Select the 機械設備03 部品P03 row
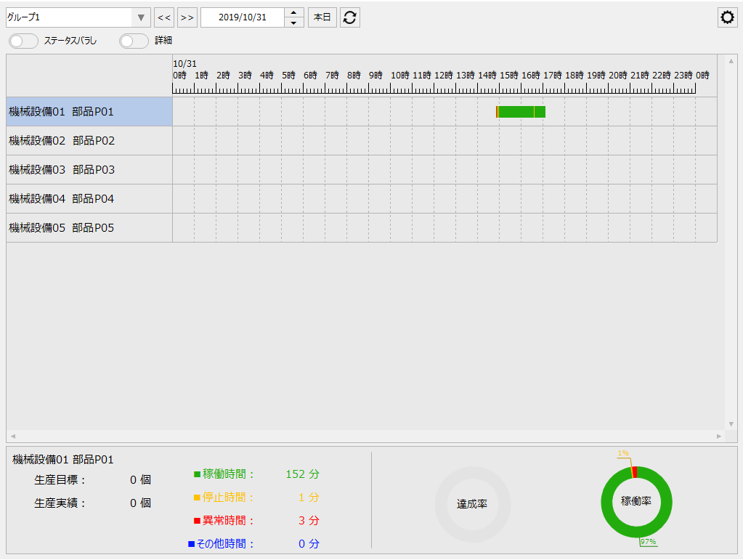 point(87,169)
